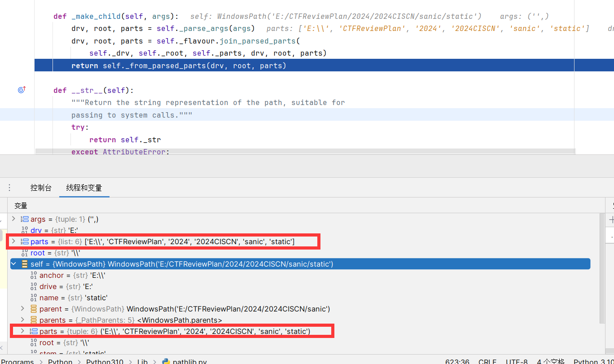This screenshot has height=364, width=614.
Task: Click the inline hint self: WindowsPath(...)
Action: 336,16
